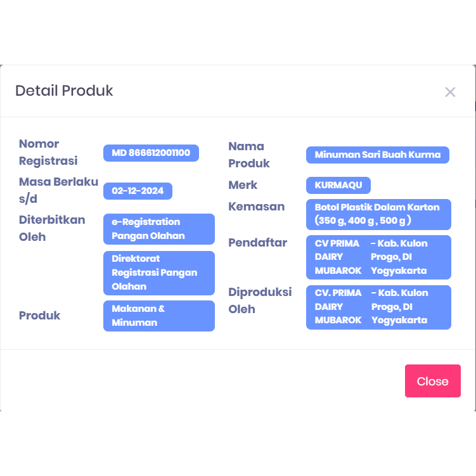Dismiss the dialog with the X icon
Screen dimensions: 476x476
coord(450,92)
